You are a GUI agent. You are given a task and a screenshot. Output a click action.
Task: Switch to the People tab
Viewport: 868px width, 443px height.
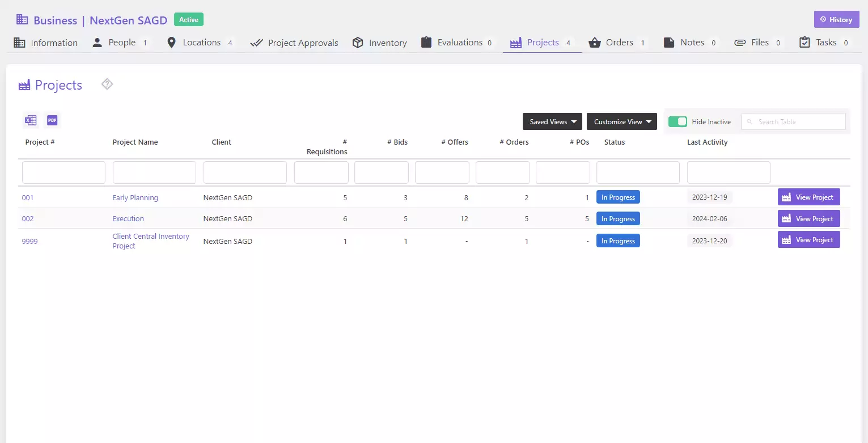pyautogui.click(x=121, y=43)
